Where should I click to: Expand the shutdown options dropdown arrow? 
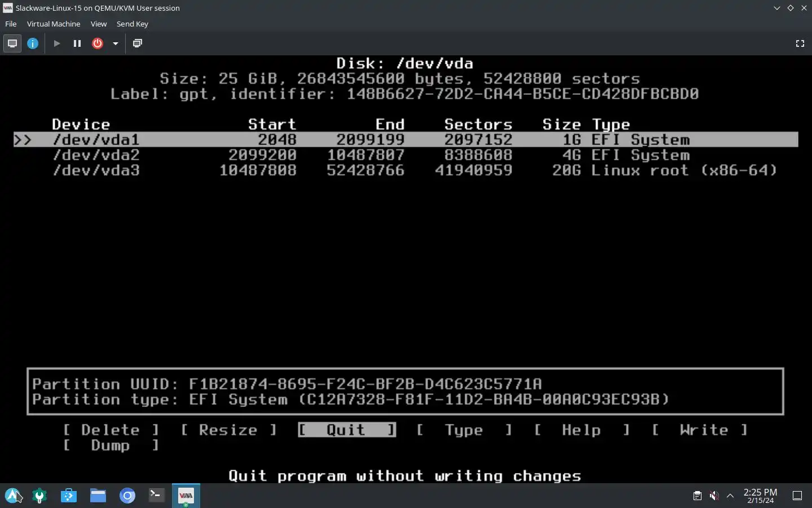[116, 43]
